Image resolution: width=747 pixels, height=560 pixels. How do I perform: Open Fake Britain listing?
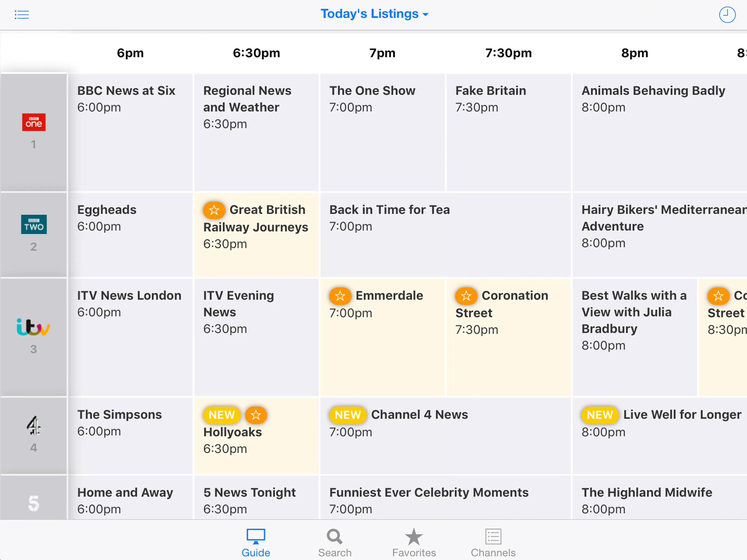[509, 132]
